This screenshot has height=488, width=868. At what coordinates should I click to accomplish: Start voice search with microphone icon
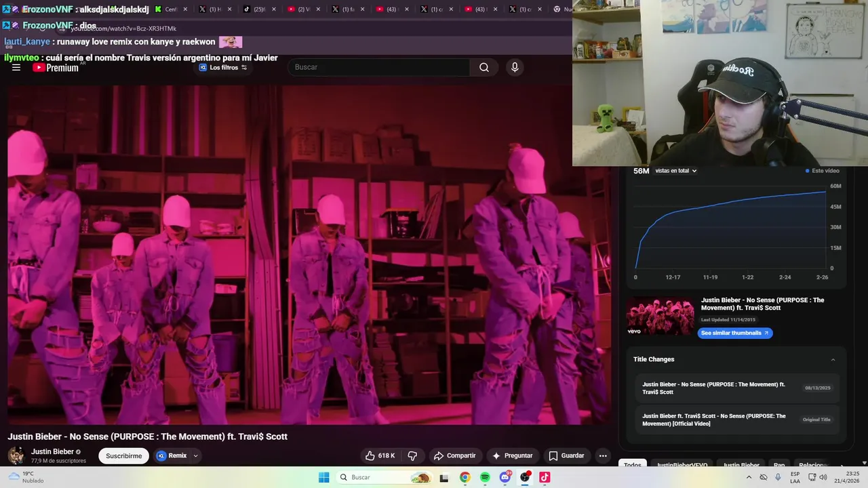point(515,67)
